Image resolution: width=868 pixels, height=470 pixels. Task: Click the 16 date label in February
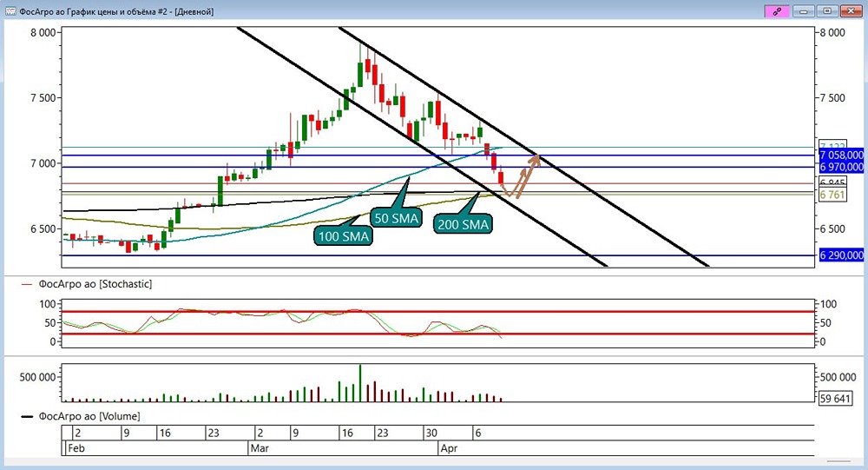pyautogui.click(x=164, y=433)
